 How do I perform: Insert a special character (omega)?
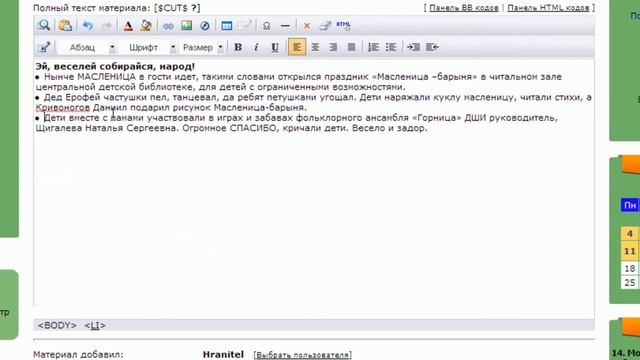pyautogui.click(x=267, y=26)
